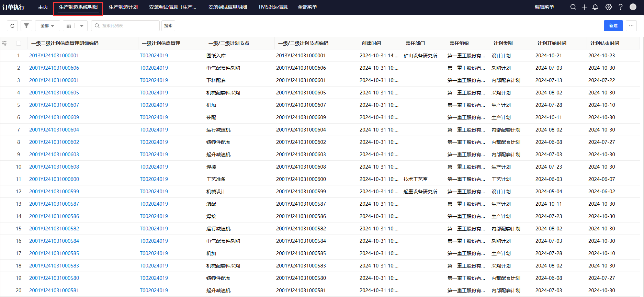Click the 搜索 button
644x297 pixels.
tap(168, 26)
